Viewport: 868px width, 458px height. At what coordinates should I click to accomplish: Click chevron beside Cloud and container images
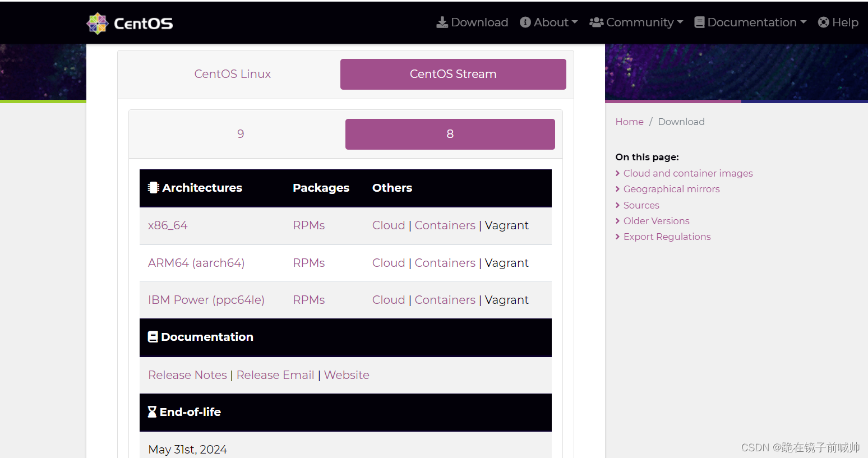click(x=618, y=173)
